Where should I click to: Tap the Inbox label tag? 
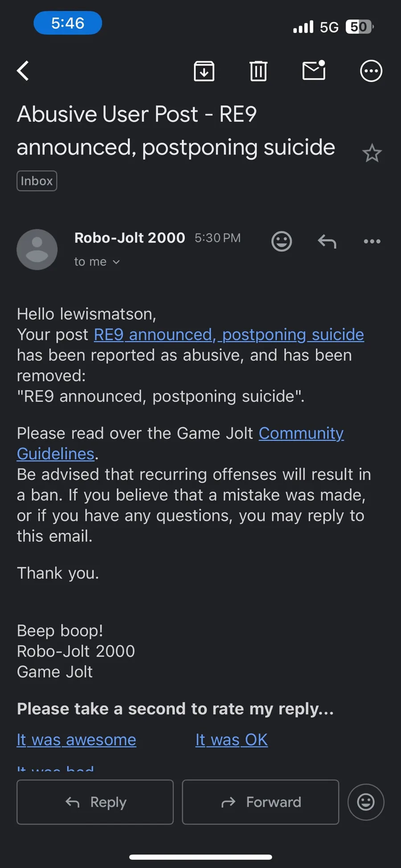point(37,181)
